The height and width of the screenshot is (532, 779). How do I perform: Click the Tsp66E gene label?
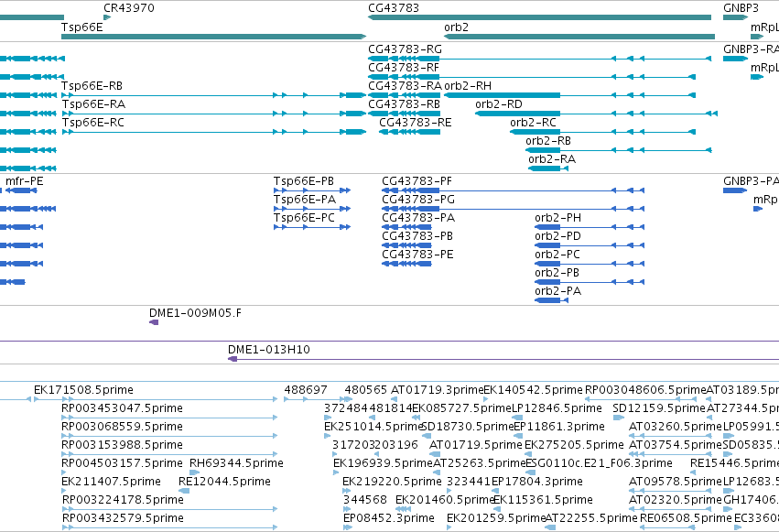tap(82, 27)
